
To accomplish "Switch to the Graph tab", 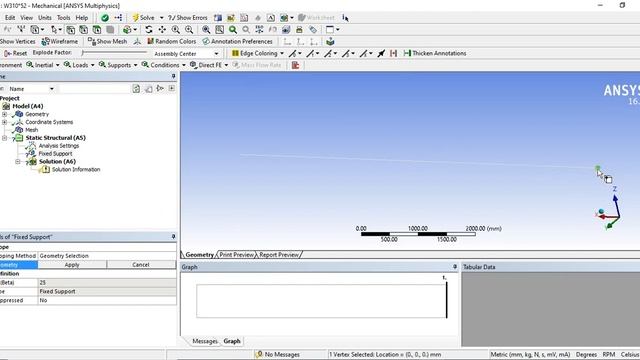I will 232,341.
